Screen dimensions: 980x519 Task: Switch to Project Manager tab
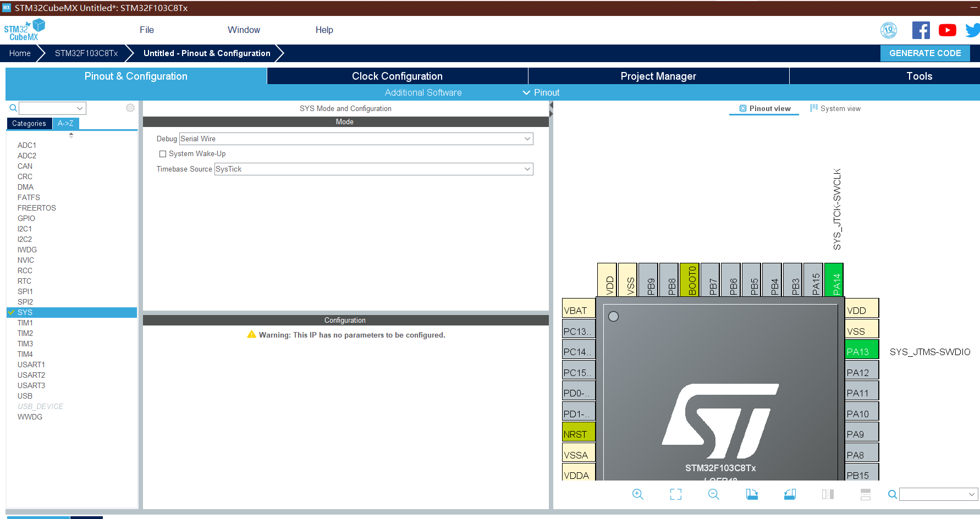pos(658,76)
